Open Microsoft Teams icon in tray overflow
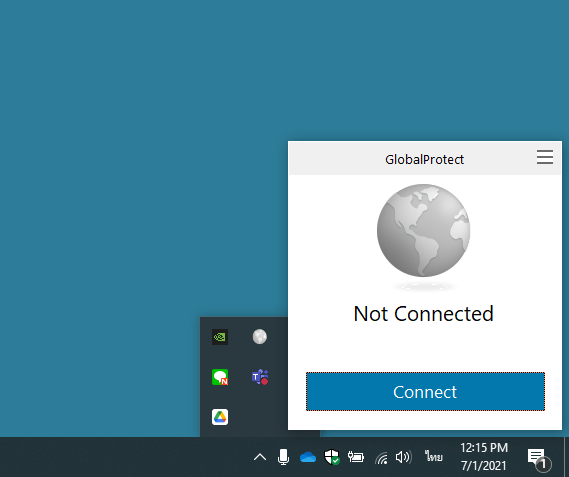Image resolution: width=569 pixels, height=477 pixels. (x=260, y=377)
